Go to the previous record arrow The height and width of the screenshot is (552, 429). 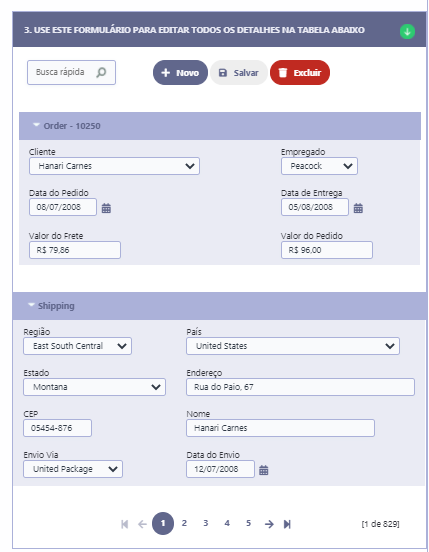click(142, 524)
